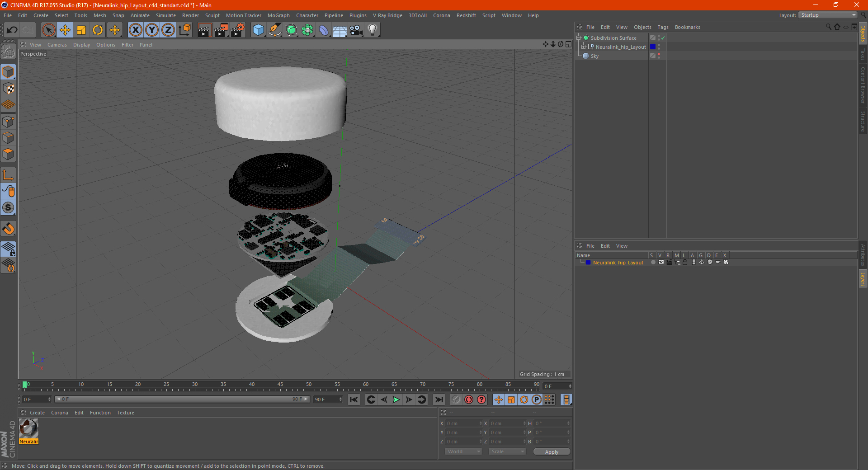Activate the Move tool in top toolbar
This screenshot has height=470, width=868.
pos(65,30)
